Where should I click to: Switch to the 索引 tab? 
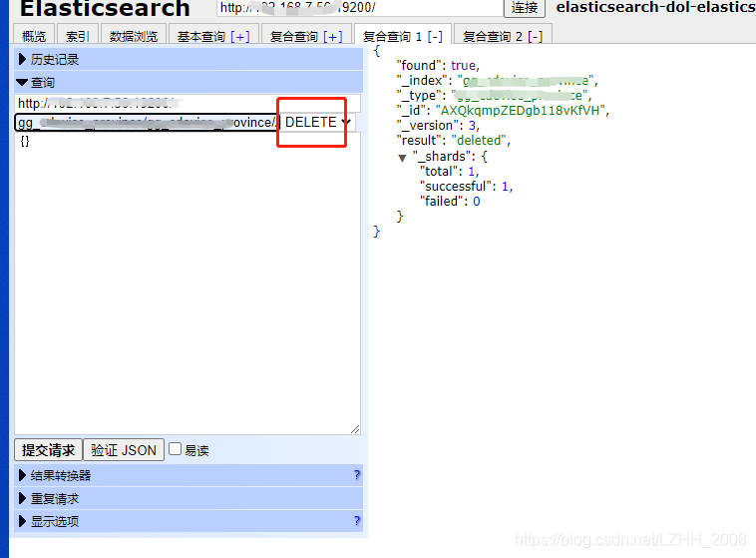(x=78, y=36)
